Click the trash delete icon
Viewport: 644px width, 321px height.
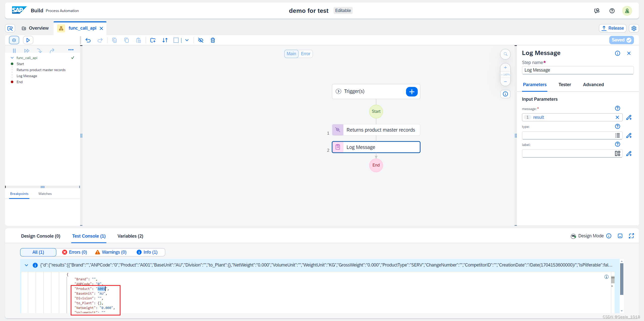tap(213, 40)
